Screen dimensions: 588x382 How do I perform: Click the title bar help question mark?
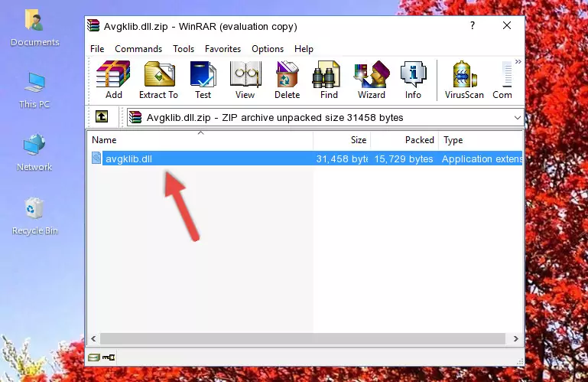click(473, 25)
